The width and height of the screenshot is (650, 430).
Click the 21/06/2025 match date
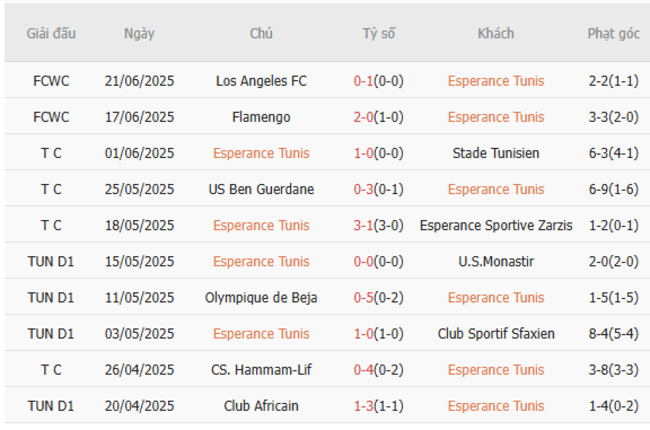click(x=139, y=81)
